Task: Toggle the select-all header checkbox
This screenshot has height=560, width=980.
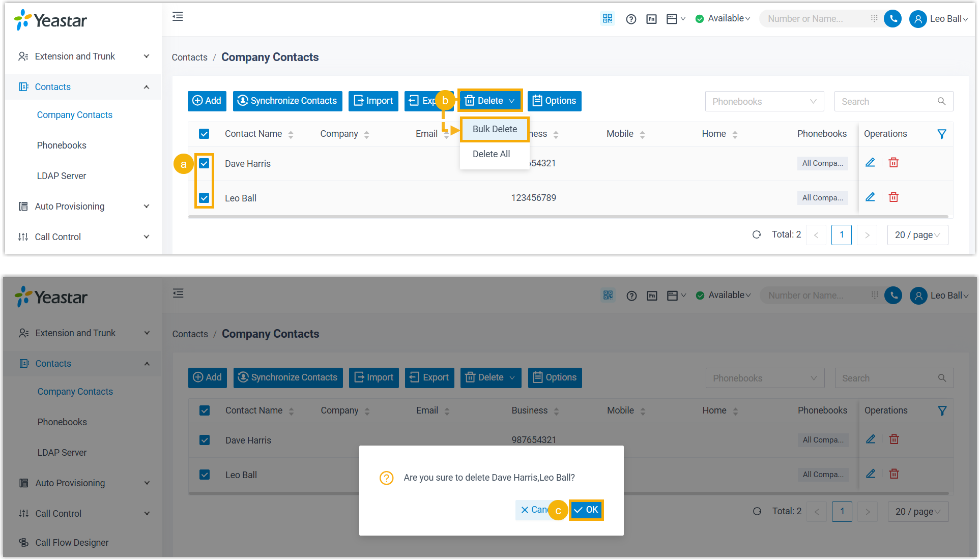Action: tap(204, 134)
